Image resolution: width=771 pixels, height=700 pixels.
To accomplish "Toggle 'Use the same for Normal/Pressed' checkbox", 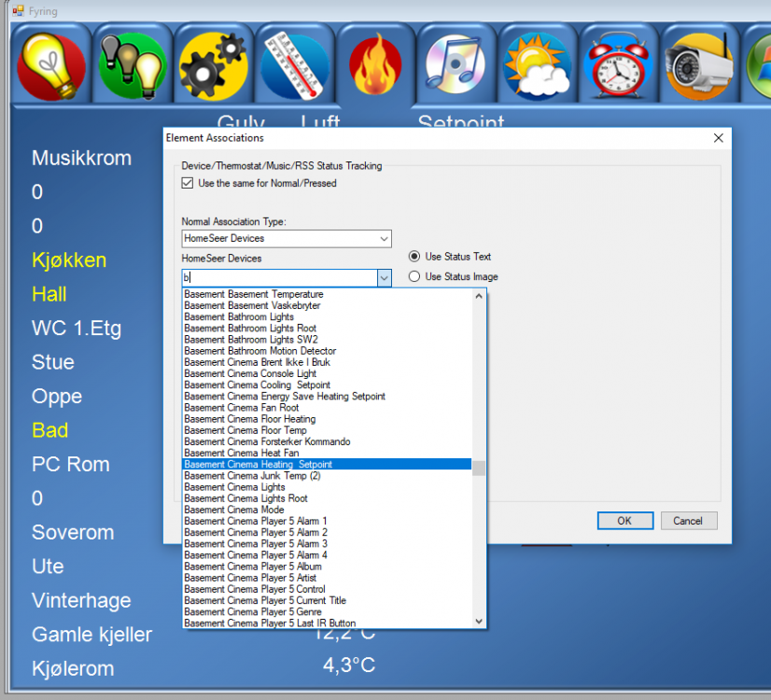I will coord(188,184).
